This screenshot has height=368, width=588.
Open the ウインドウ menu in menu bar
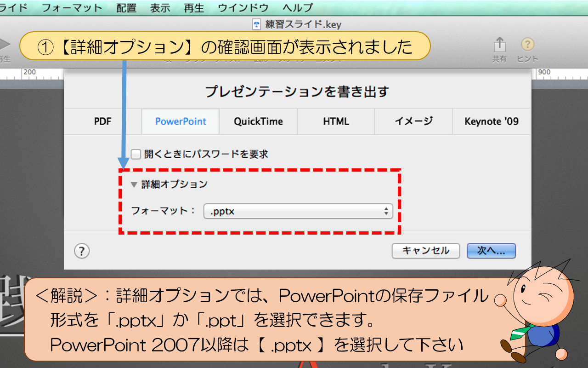[243, 8]
